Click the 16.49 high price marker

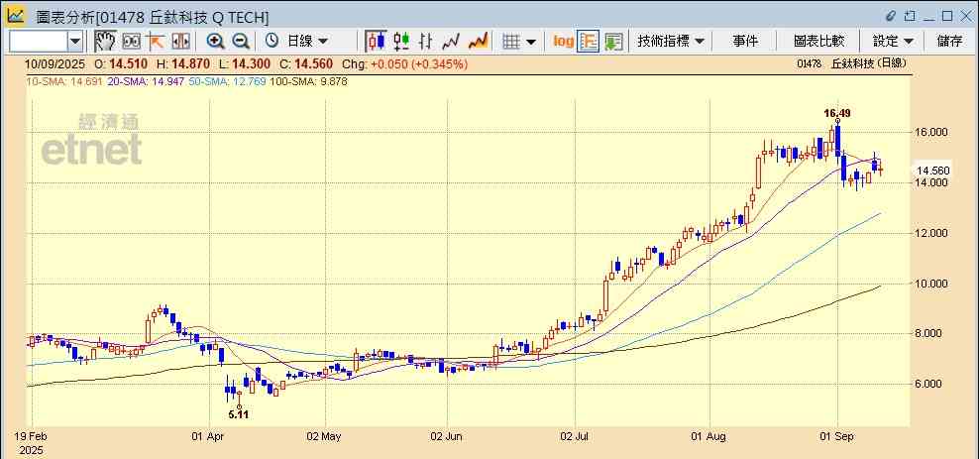pos(837,113)
